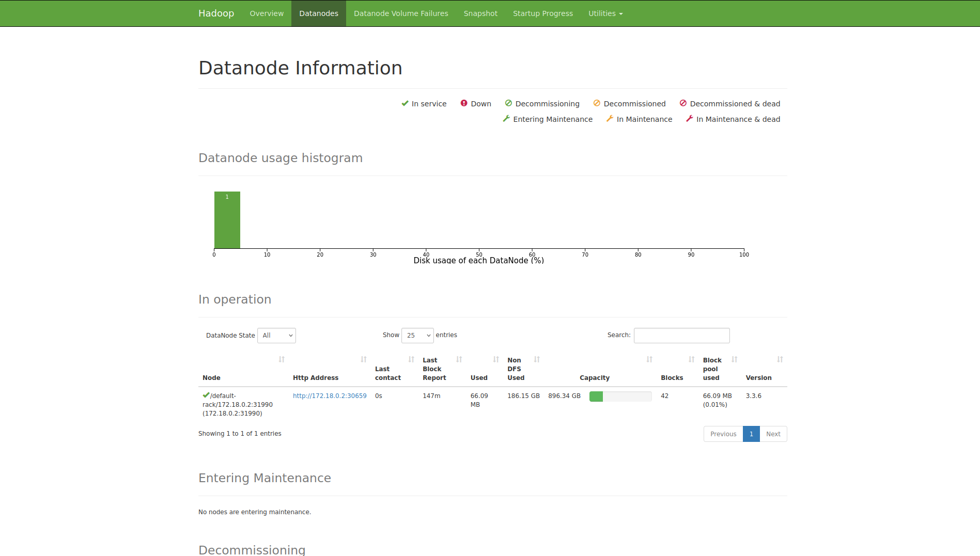The image size is (980, 556).
Task: Open the http://172.18.0.2:30659 datanode link
Action: [330, 396]
